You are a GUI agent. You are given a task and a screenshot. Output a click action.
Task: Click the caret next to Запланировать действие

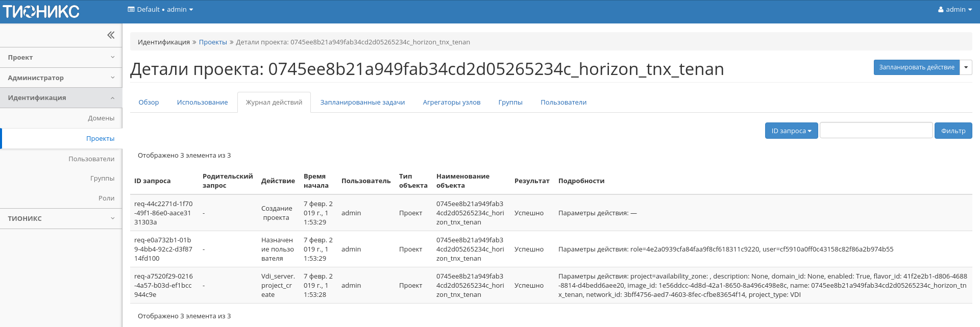[x=966, y=67]
